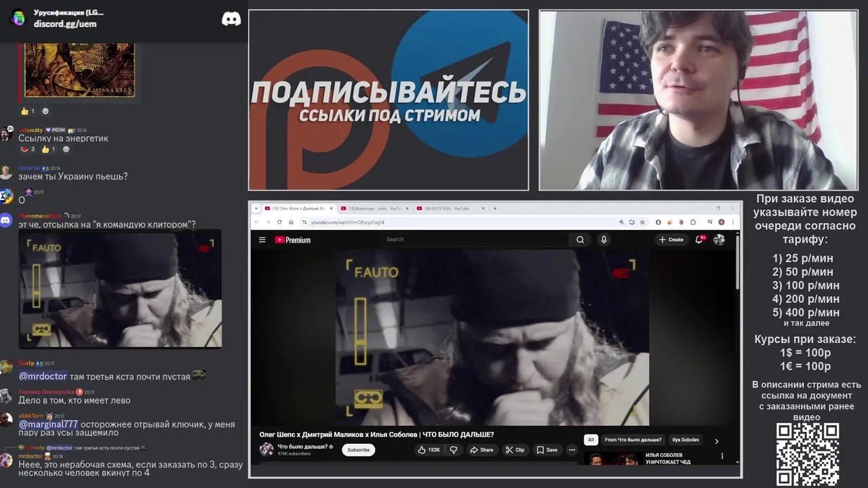Click the YouTube search input field

pos(475,239)
